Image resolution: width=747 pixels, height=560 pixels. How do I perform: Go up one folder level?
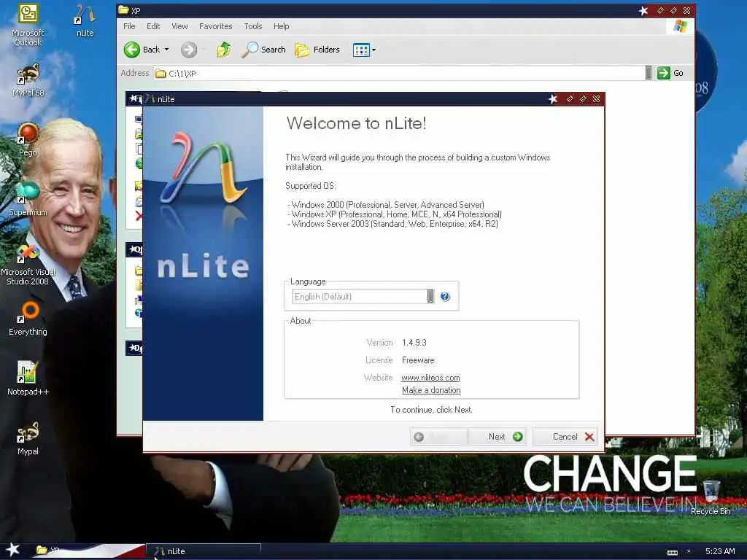tap(224, 50)
